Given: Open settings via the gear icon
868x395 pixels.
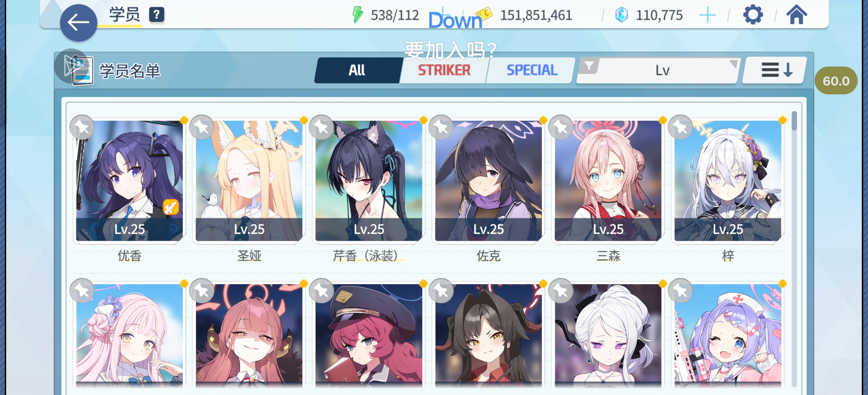Looking at the screenshot, I should coord(752,15).
